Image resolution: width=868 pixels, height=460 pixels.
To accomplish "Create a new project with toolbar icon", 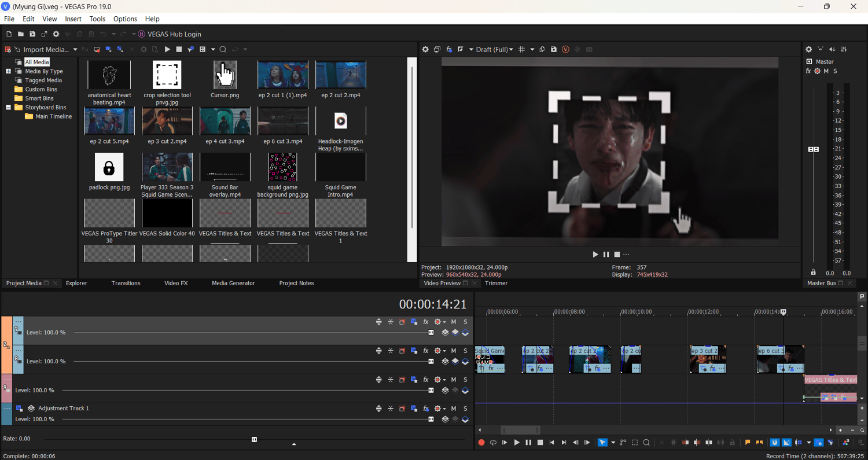I will click(9, 34).
